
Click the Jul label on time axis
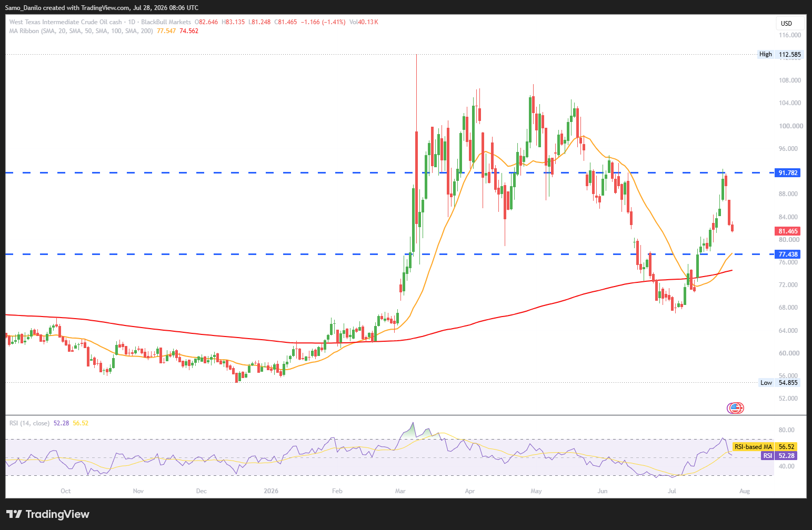pyautogui.click(x=672, y=491)
